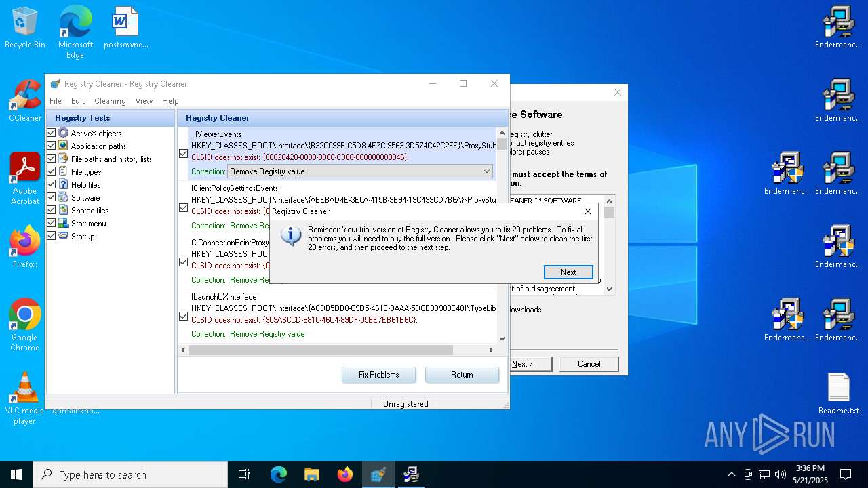Launch Google Chrome desktop shortcut
Viewport: 868px width, 488px height.
[x=24, y=325]
